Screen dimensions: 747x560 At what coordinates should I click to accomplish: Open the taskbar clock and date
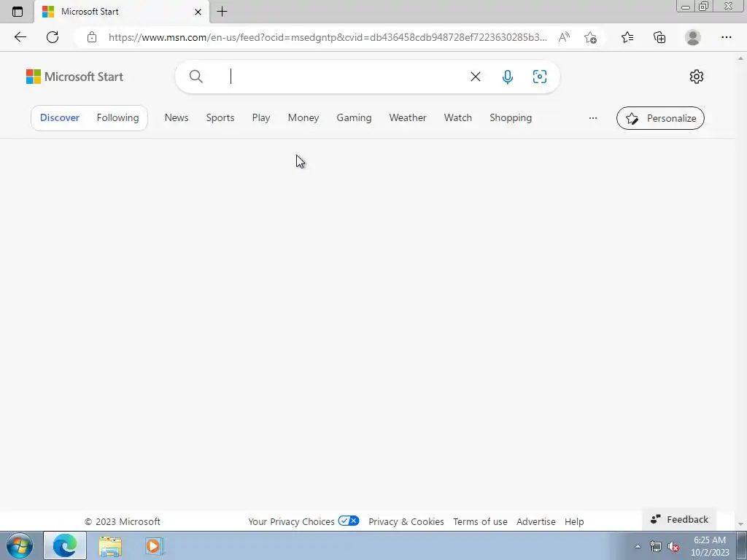pos(710,546)
